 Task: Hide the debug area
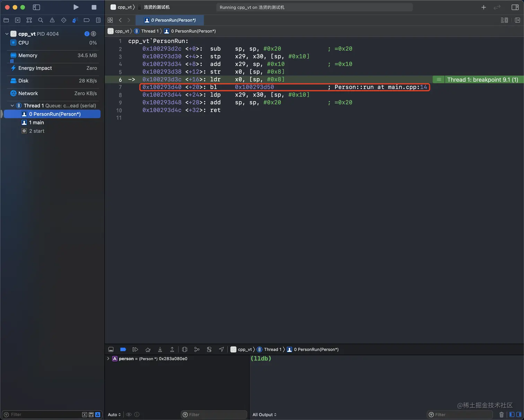[x=111, y=349]
